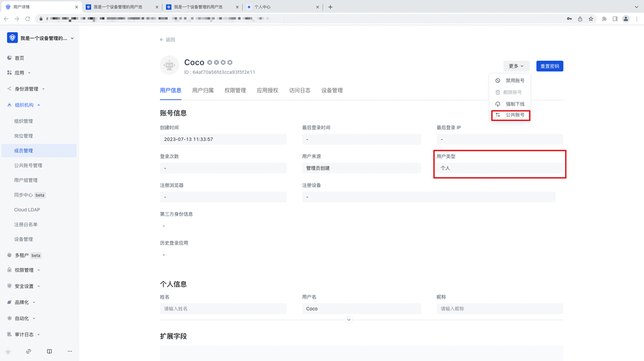Image resolution: width=644 pixels, height=361 pixels.
Task: Bookmark this page with the star icon
Action: 591,19
